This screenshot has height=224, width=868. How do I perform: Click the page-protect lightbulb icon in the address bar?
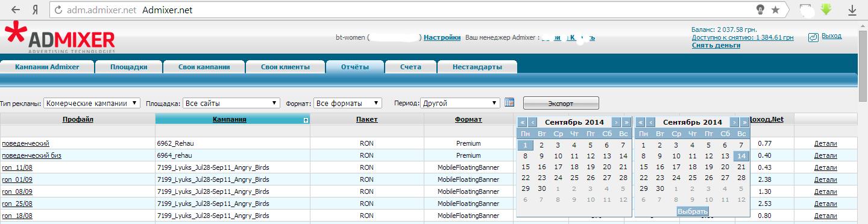[761, 10]
